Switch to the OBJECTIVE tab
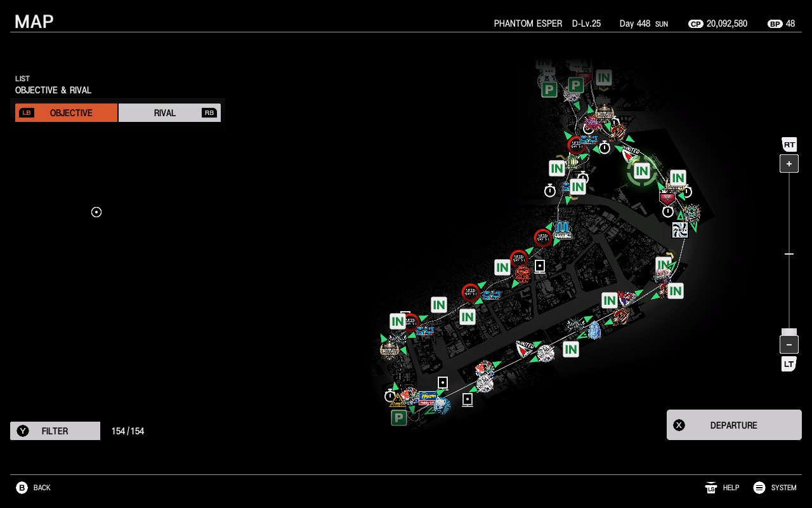The width and height of the screenshot is (812, 508). [67, 113]
